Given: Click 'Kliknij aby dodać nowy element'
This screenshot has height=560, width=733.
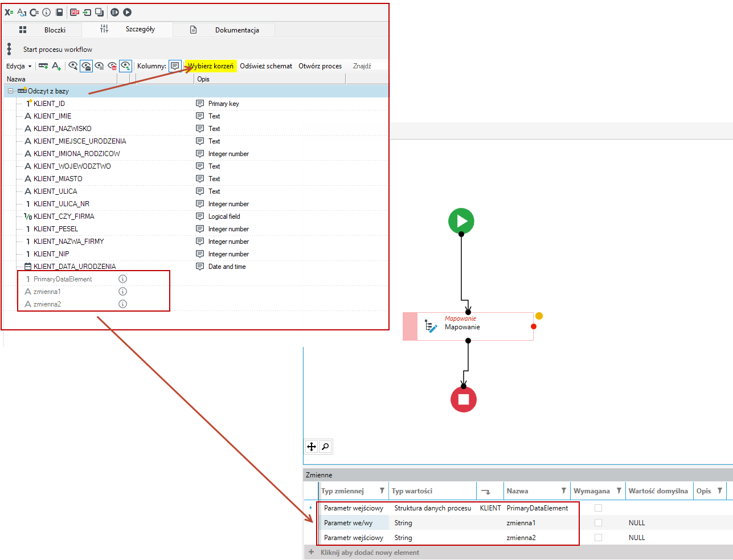Looking at the screenshot, I should (370, 553).
